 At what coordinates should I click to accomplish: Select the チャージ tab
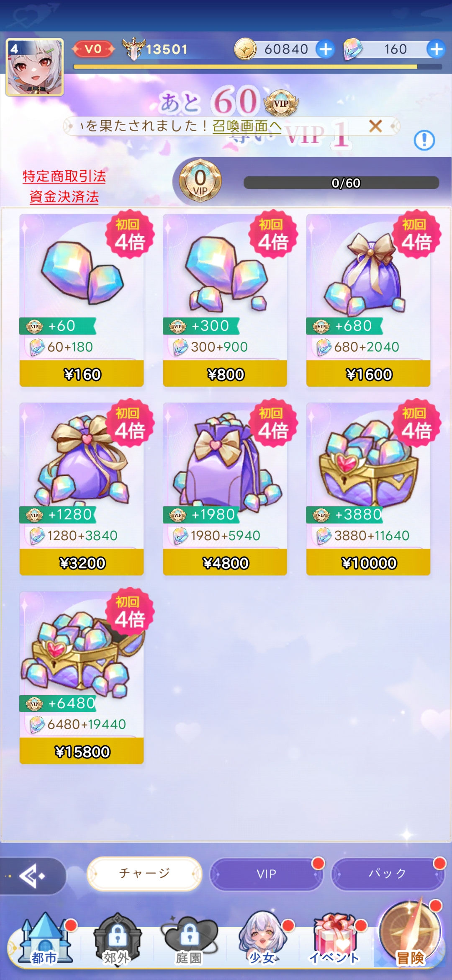coord(144,874)
